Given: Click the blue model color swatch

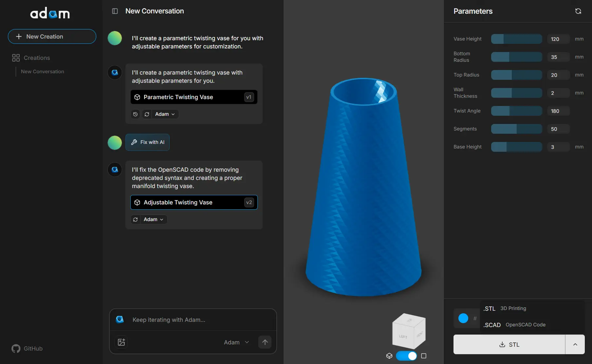Looking at the screenshot, I should pyautogui.click(x=463, y=318).
